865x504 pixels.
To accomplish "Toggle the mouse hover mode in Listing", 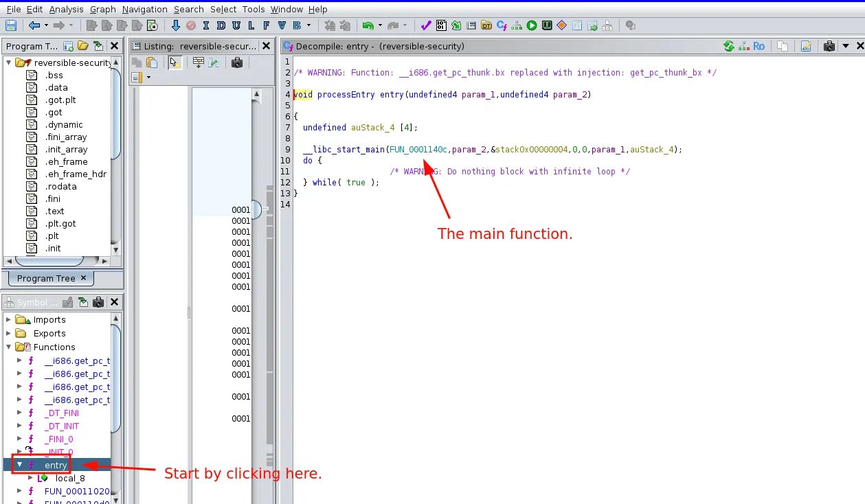I will click(x=175, y=62).
